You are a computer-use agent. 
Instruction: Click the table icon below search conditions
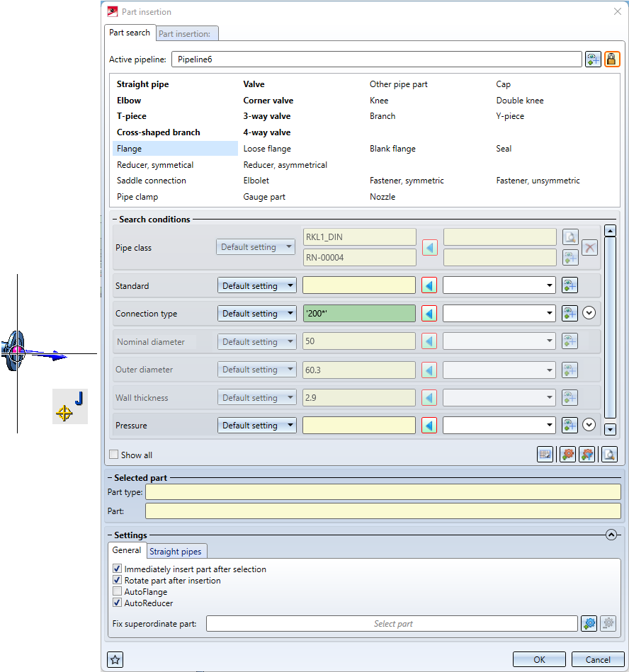[x=545, y=455]
